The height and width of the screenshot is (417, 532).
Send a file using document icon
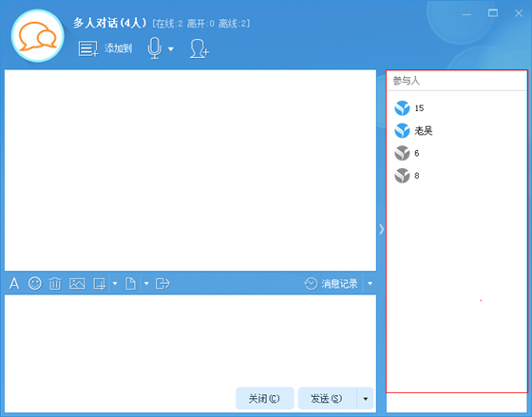(131, 284)
